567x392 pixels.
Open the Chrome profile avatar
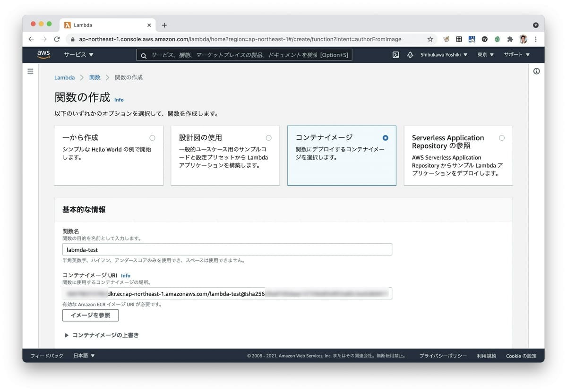click(524, 39)
